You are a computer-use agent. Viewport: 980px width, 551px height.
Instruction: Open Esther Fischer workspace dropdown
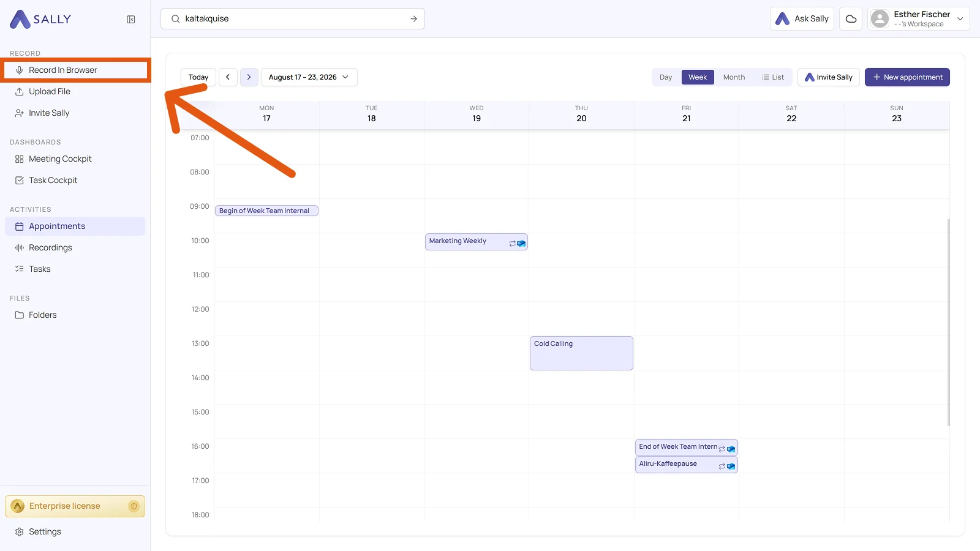919,19
